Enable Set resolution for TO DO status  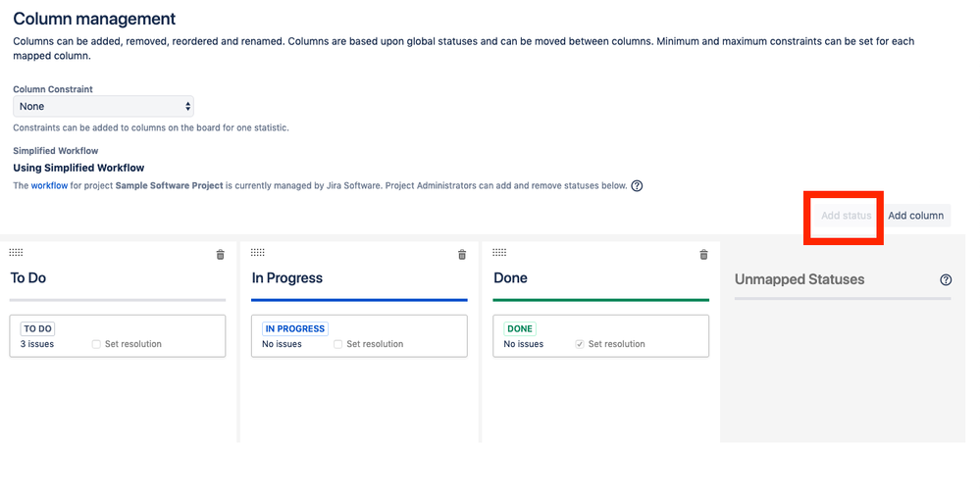(x=96, y=344)
